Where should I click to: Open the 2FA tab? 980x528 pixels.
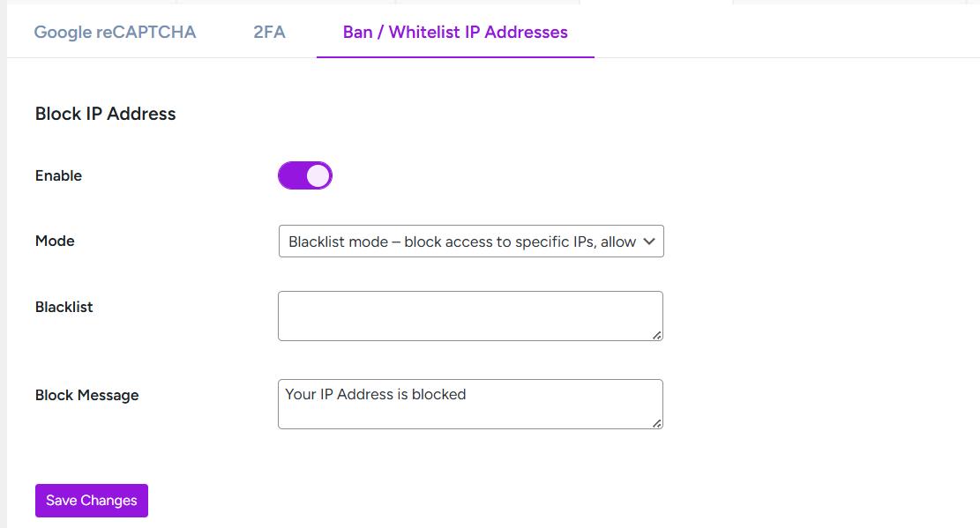[269, 32]
